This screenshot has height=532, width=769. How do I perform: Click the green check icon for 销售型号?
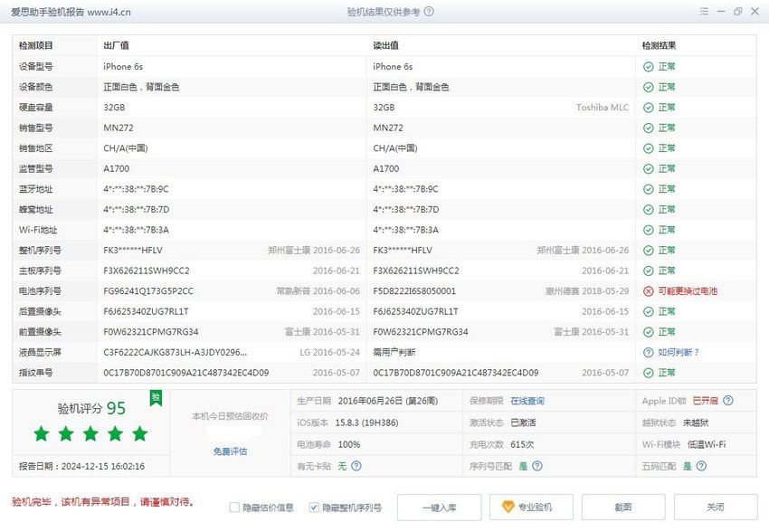click(x=649, y=128)
